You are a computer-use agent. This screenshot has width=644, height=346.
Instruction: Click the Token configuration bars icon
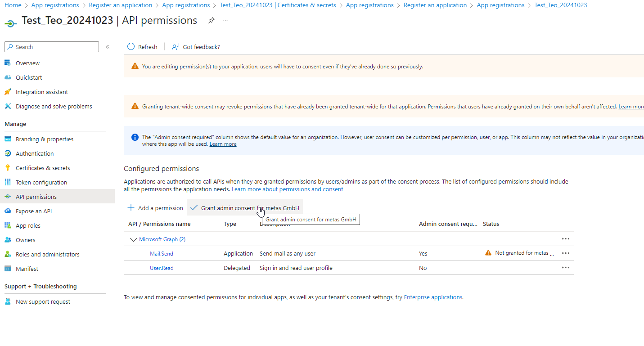click(x=8, y=182)
